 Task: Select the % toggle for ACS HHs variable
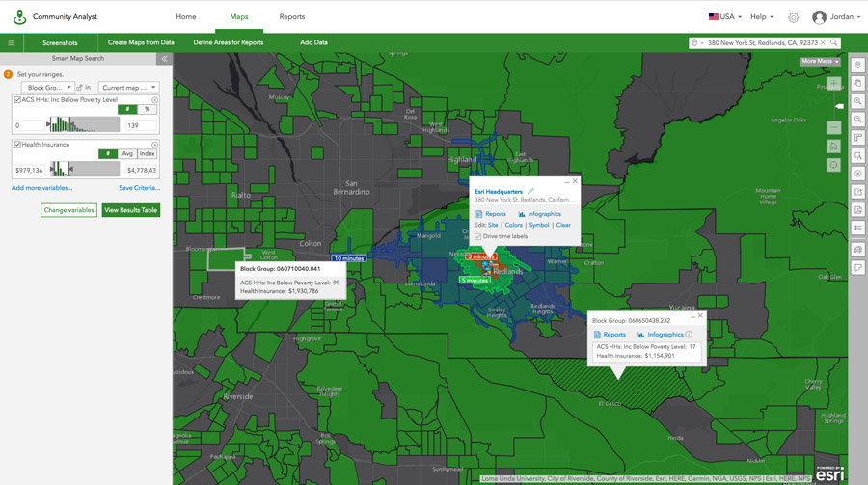point(147,110)
